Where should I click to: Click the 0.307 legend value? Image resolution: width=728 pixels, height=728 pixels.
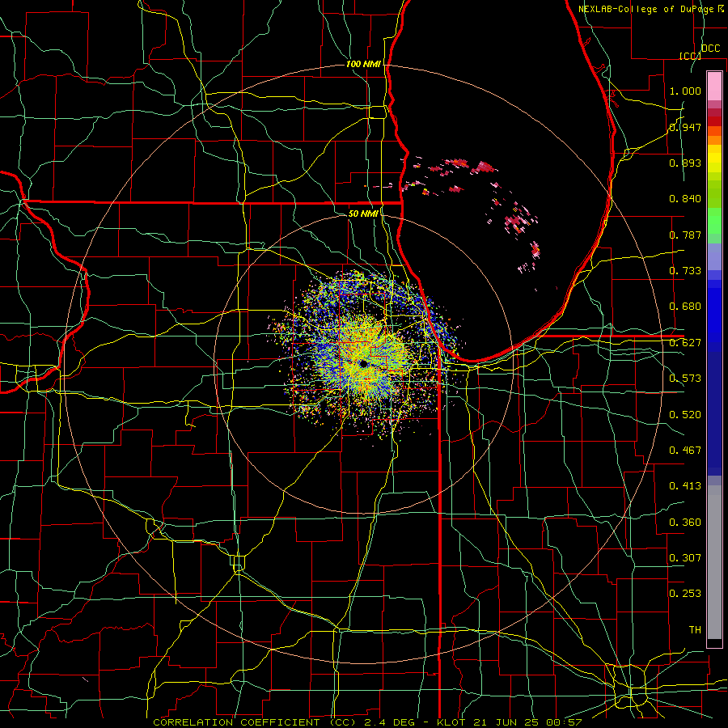[x=685, y=558]
